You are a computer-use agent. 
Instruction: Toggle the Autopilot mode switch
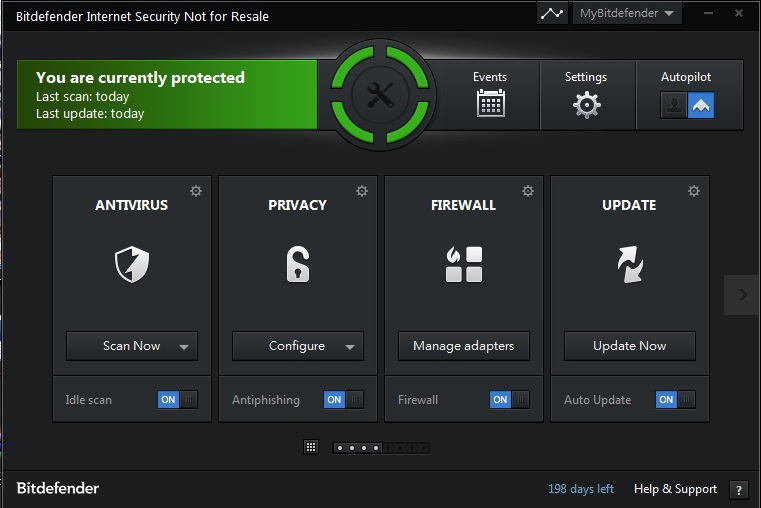coord(687,105)
